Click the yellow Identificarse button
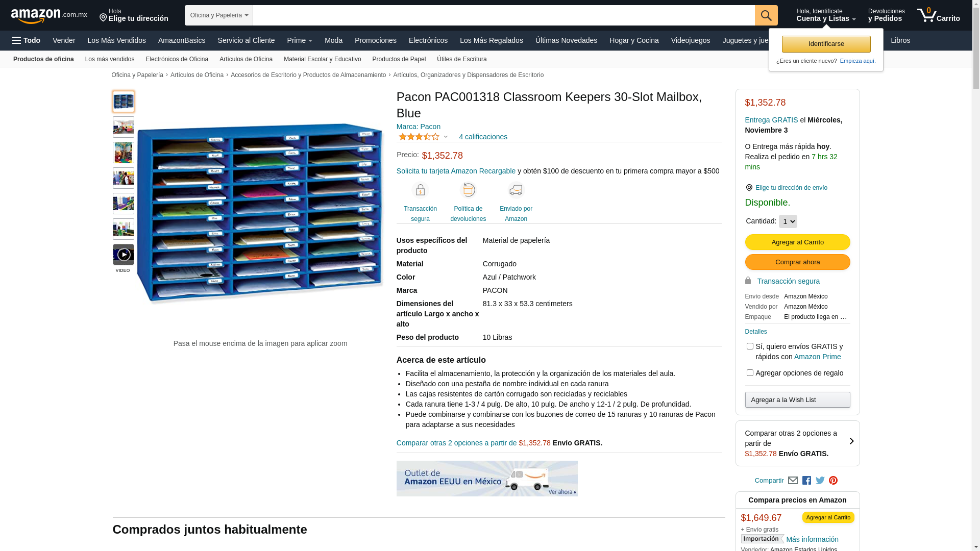Viewport: 980px width, 551px height. click(x=826, y=44)
